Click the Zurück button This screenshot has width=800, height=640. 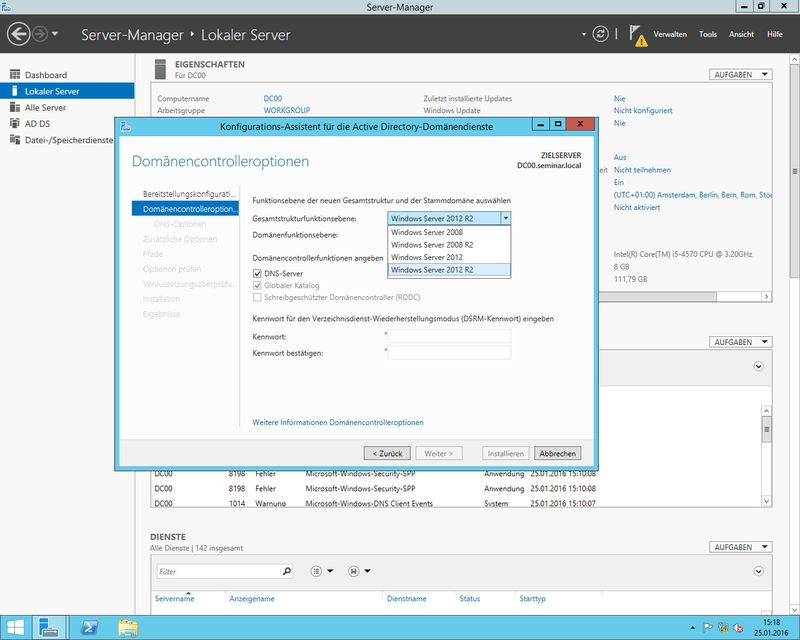[386, 453]
